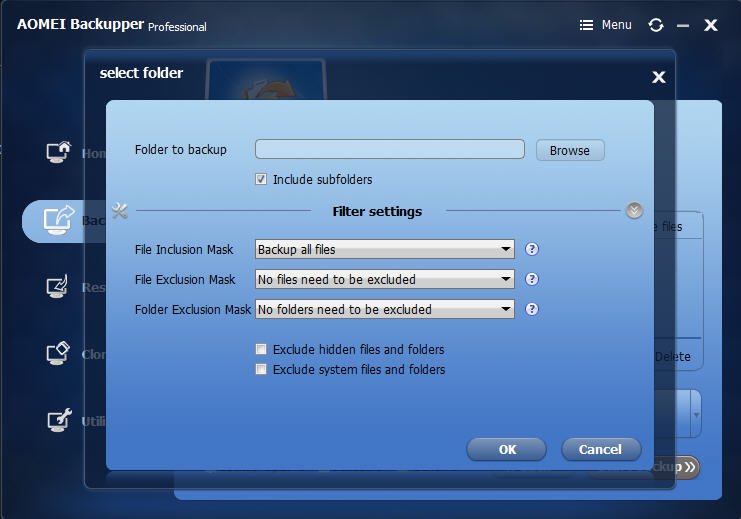Open the Home sidebar icon

58,152
